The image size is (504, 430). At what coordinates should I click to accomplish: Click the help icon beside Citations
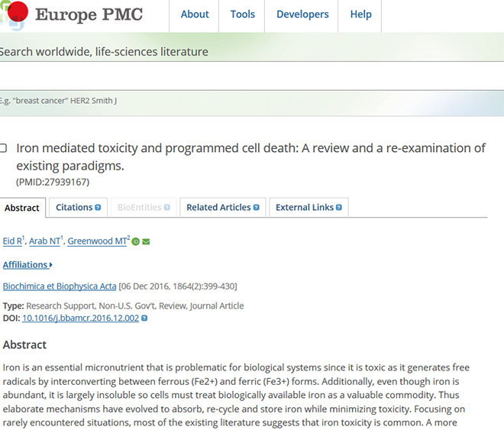click(x=98, y=208)
